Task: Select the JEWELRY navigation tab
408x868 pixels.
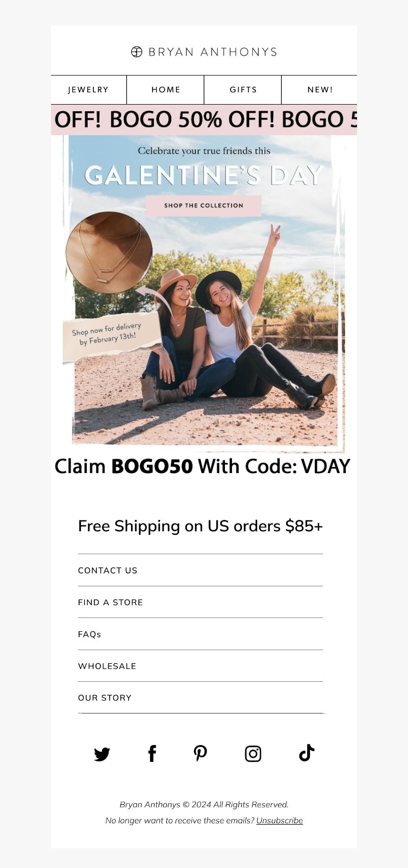Action: 89,89
